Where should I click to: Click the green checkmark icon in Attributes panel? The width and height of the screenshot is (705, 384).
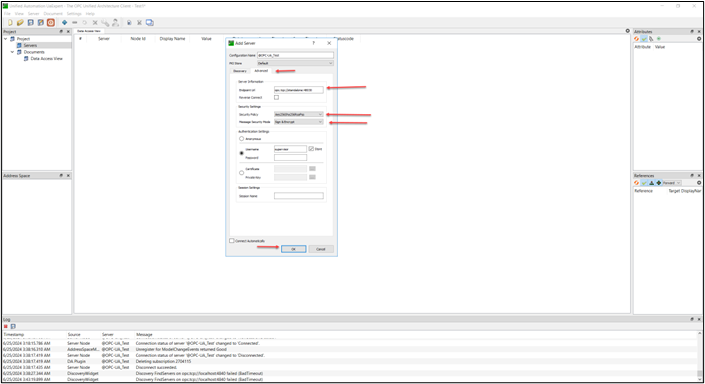pos(644,39)
